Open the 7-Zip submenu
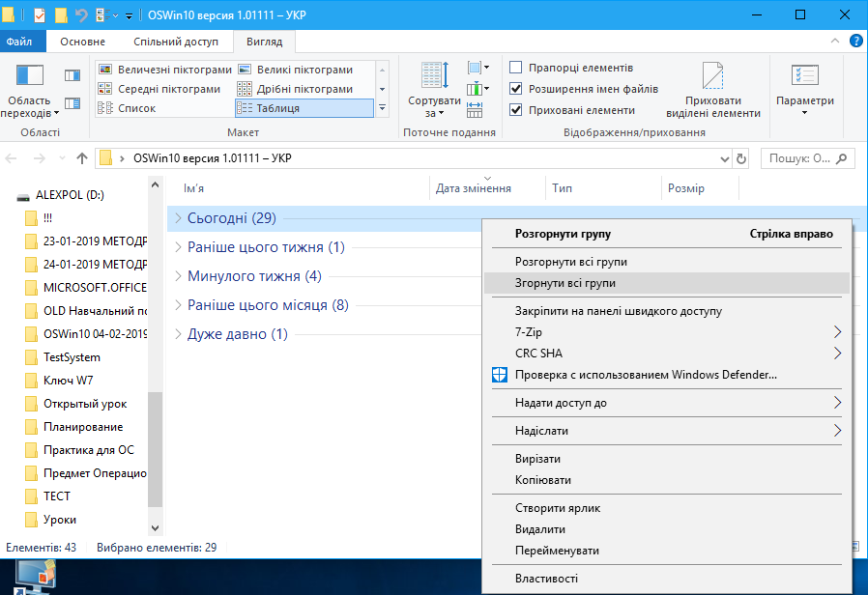The height and width of the screenshot is (595, 868). (667, 331)
